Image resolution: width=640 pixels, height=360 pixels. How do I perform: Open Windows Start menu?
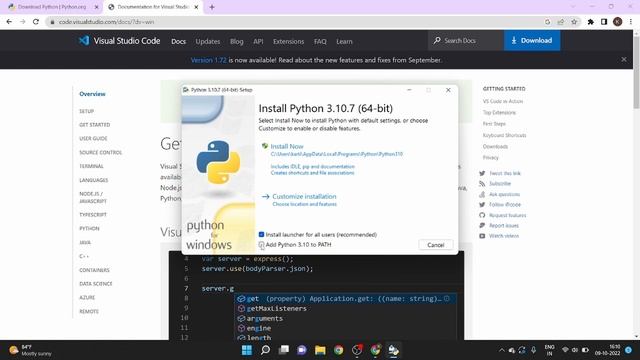tap(247, 350)
